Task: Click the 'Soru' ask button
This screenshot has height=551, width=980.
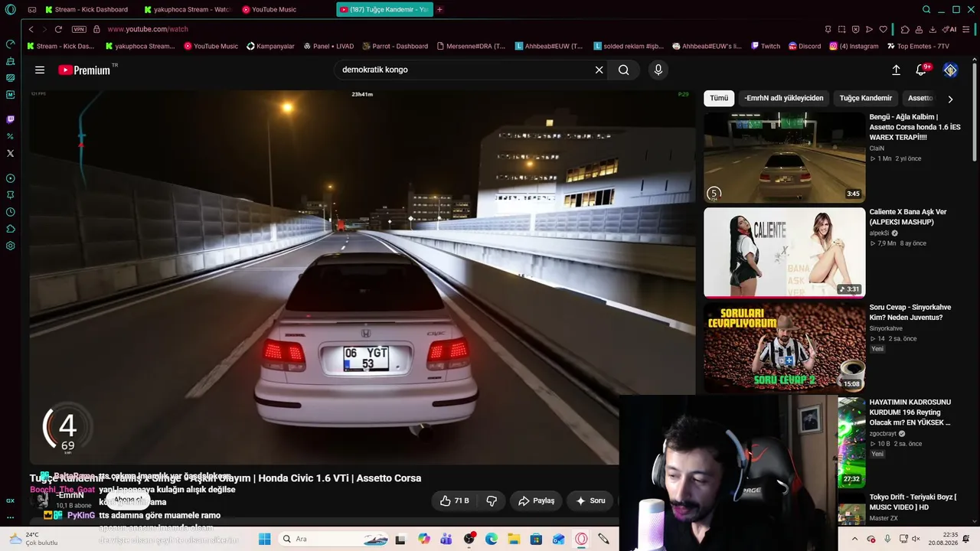Action: 590,500
